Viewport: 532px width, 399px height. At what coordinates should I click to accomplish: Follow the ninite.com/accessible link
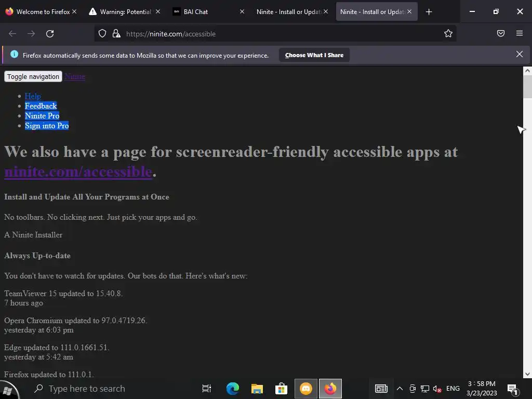[x=78, y=171]
